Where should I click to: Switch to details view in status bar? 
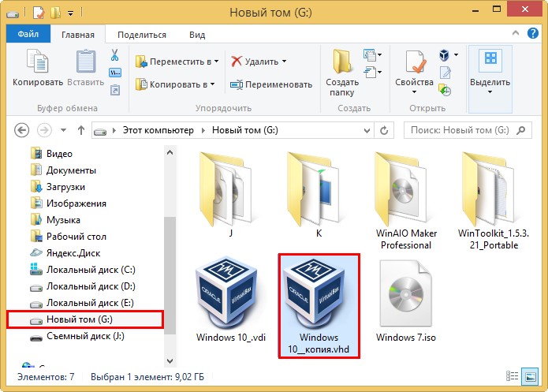click(512, 376)
